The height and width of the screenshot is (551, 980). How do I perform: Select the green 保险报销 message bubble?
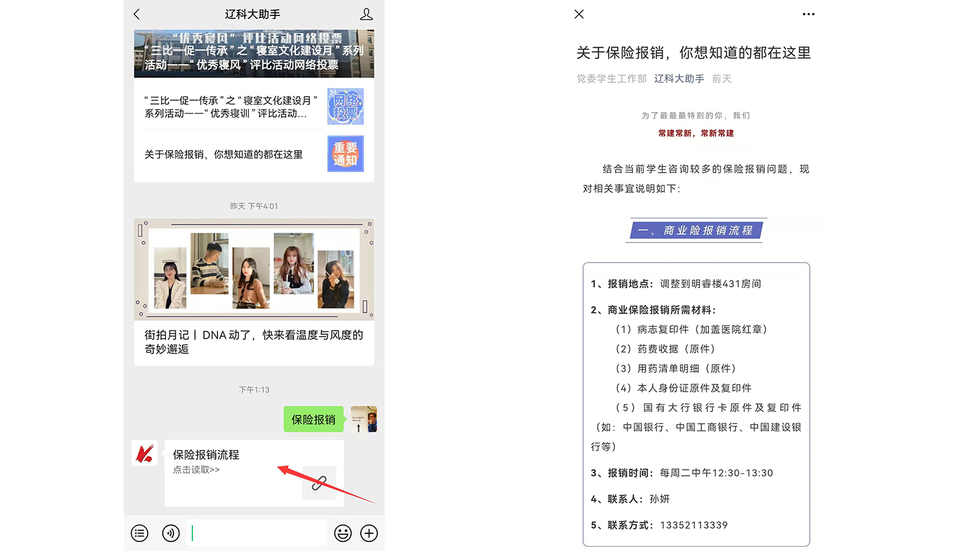point(313,419)
